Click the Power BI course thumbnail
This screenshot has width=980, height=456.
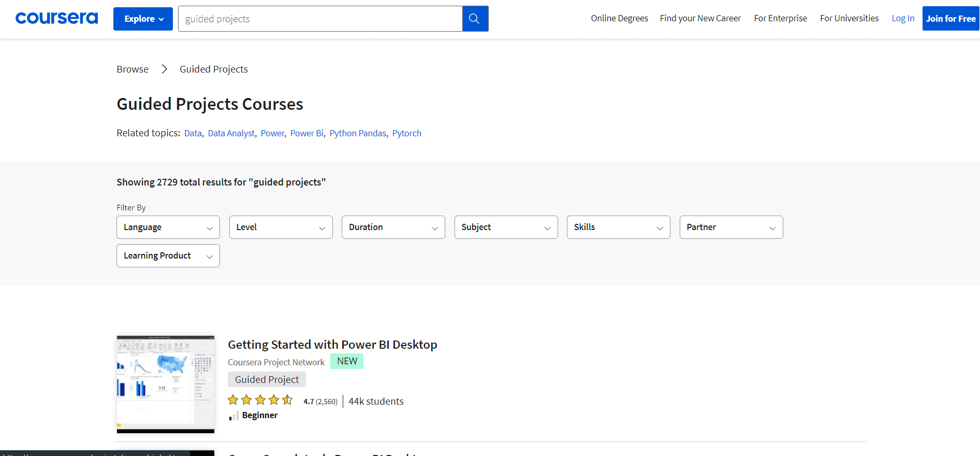pyautogui.click(x=166, y=383)
